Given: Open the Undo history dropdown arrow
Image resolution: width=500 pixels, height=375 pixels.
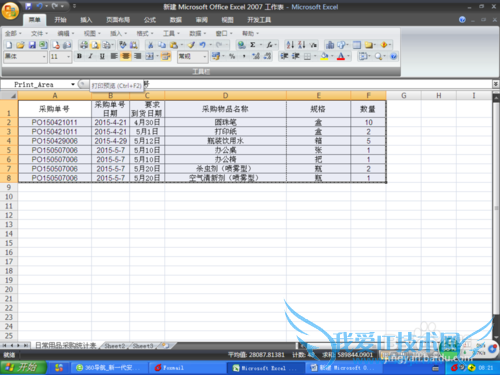Looking at the screenshot, I should (210, 45).
